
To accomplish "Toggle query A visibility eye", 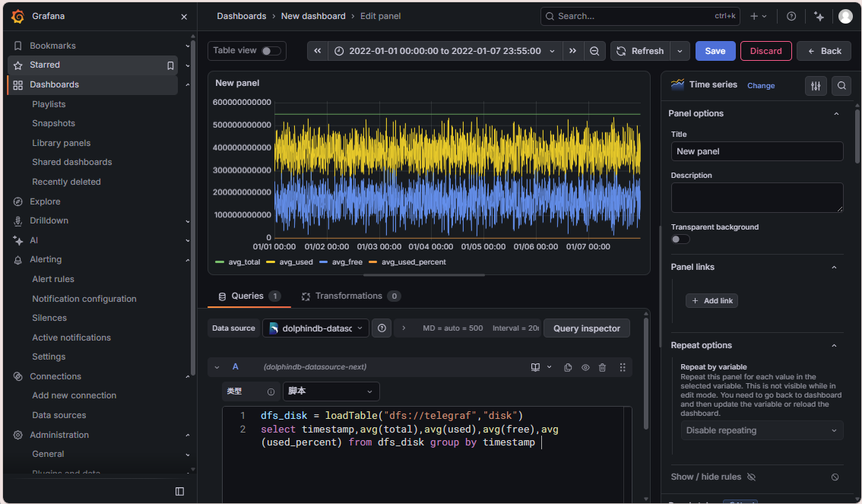I will [x=585, y=367].
